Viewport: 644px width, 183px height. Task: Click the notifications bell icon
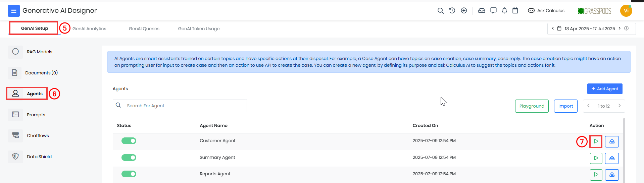(504, 11)
